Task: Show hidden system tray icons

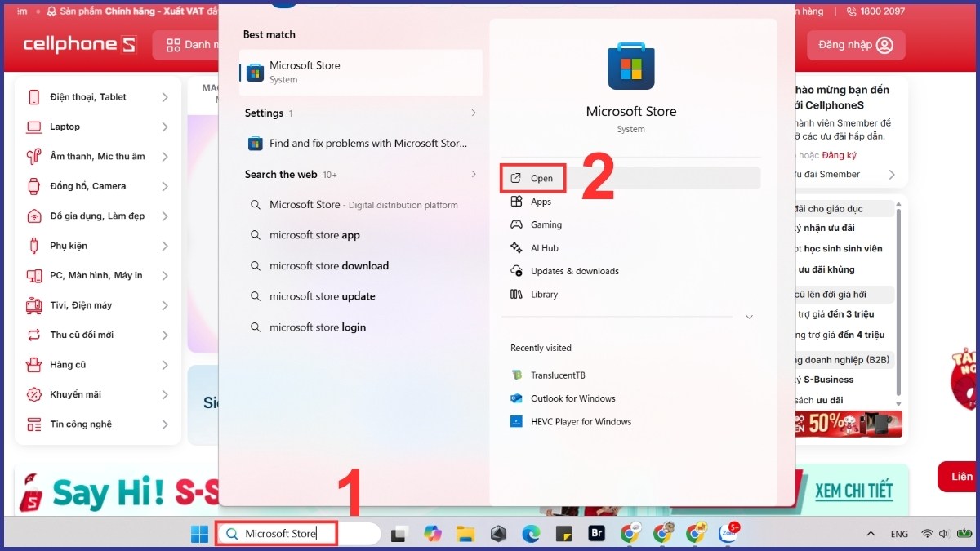Action: click(x=869, y=534)
